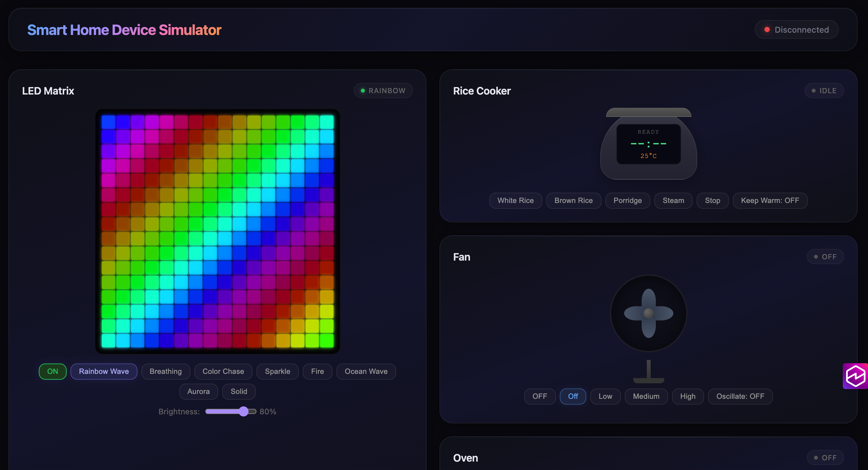
Task: Click the fan blades graphic
Action: (x=648, y=313)
